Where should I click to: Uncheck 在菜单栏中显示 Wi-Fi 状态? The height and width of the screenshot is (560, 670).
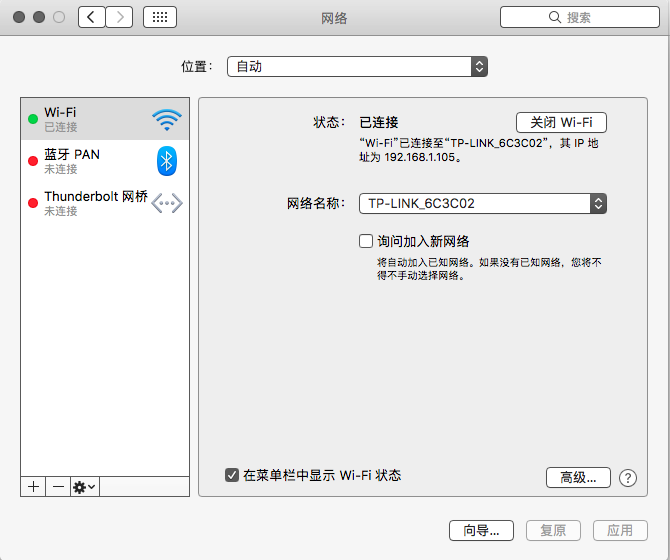click(x=232, y=475)
